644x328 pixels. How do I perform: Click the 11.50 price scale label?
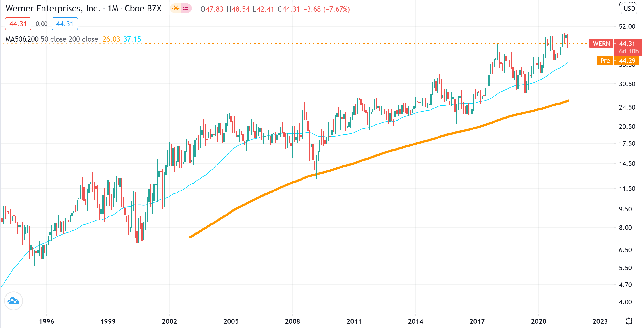click(627, 189)
